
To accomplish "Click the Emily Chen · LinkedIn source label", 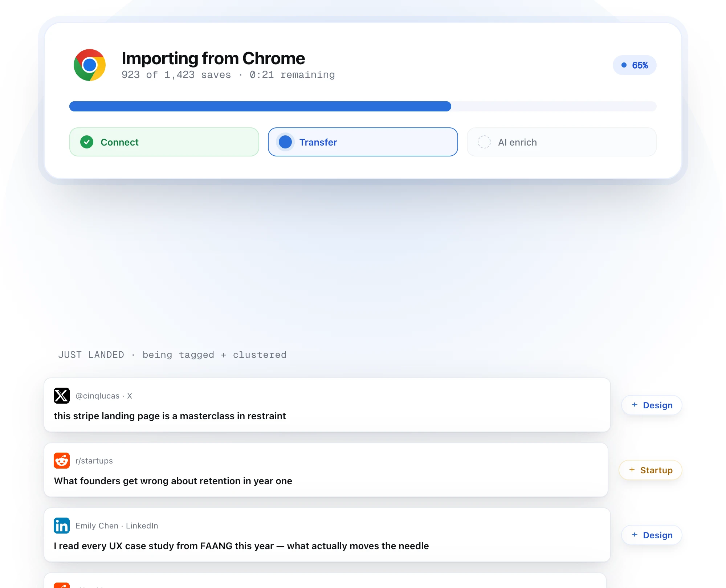I will click(117, 526).
